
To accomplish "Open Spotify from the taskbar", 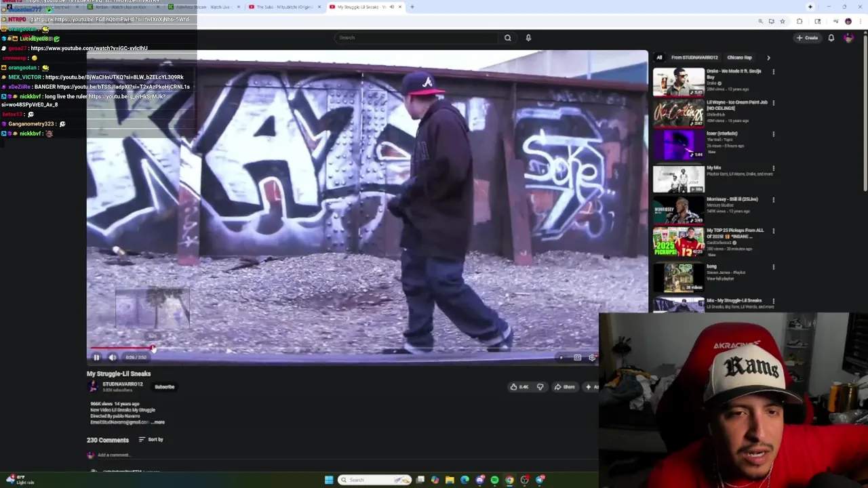I will click(x=494, y=480).
